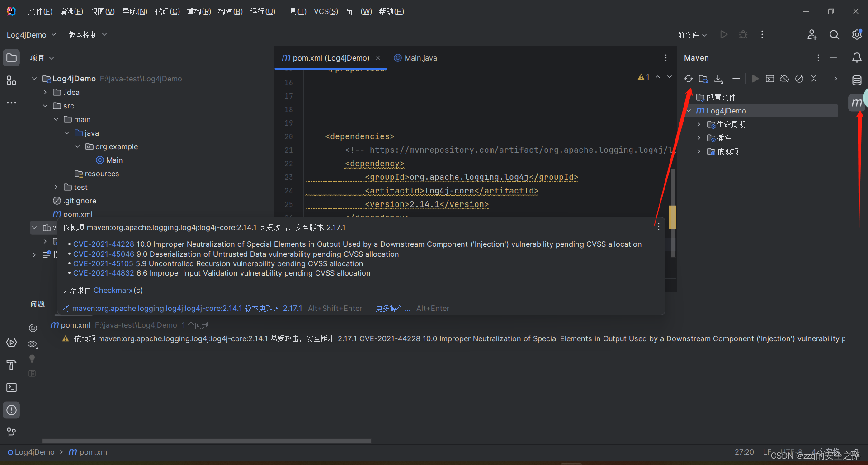Screen dimensions: 868x465
Task: Open CVE-2021-44832 link
Action: [x=104, y=273]
